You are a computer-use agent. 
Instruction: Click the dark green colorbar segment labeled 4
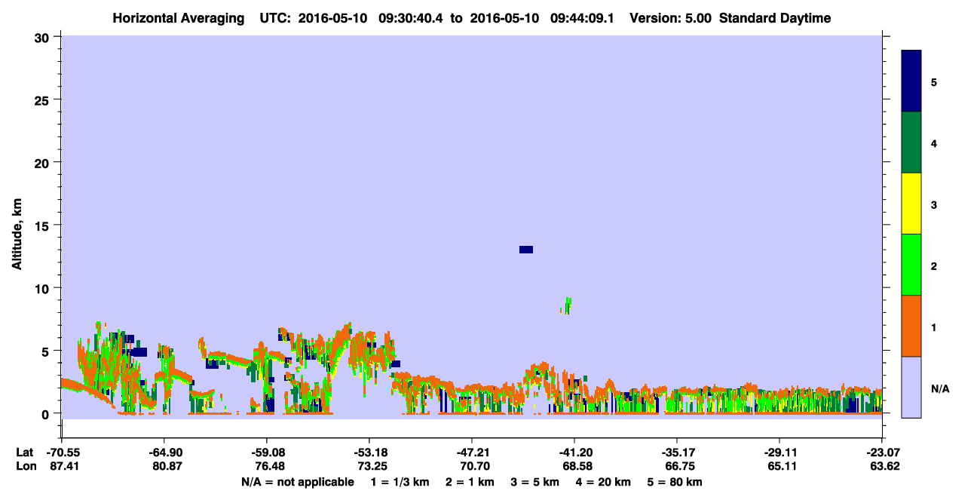(x=911, y=143)
